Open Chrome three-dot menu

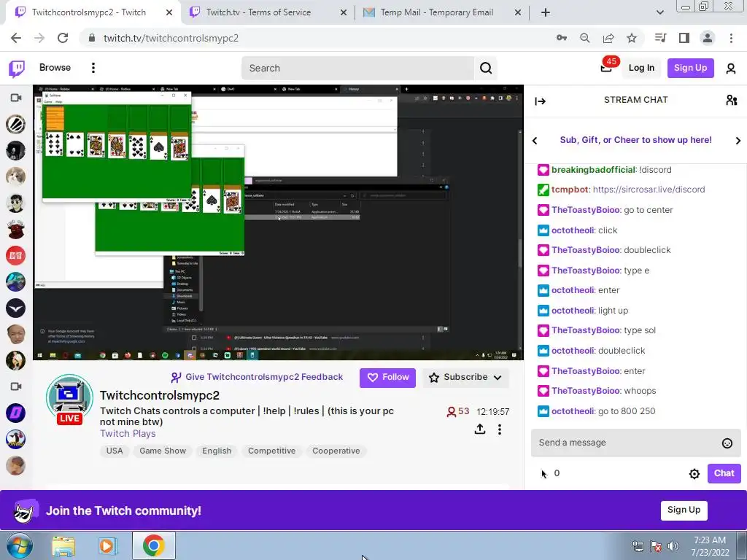[x=731, y=38]
